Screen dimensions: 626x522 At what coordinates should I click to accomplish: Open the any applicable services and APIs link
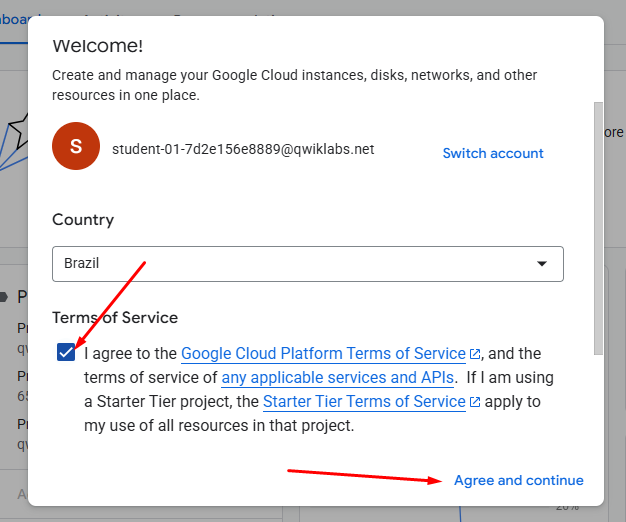(338, 378)
